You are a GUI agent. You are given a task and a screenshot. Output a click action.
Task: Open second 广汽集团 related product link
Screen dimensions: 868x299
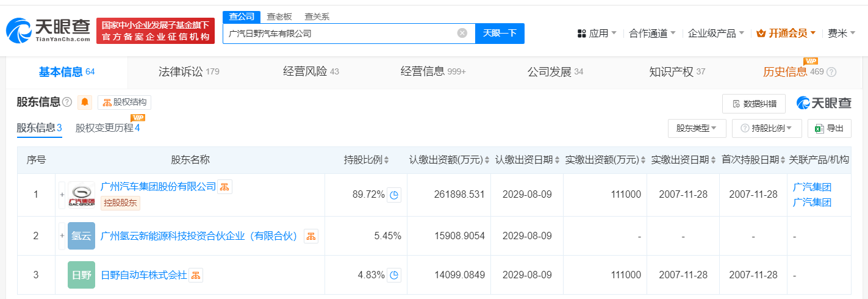pyautogui.click(x=812, y=203)
